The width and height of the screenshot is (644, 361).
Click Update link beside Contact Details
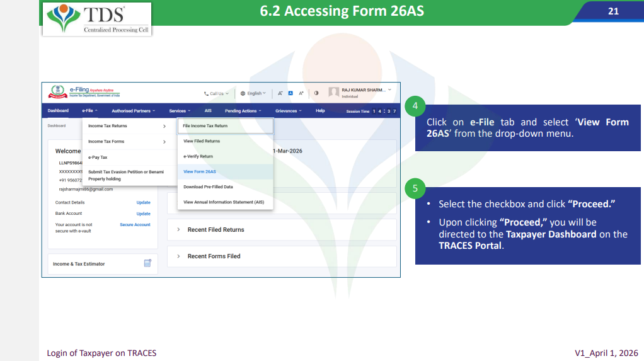143,203
